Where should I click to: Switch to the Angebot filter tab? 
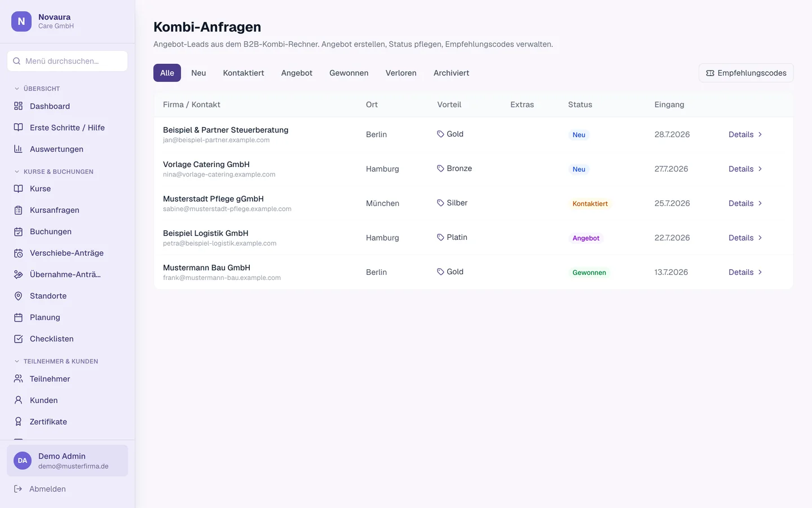tap(297, 73)
